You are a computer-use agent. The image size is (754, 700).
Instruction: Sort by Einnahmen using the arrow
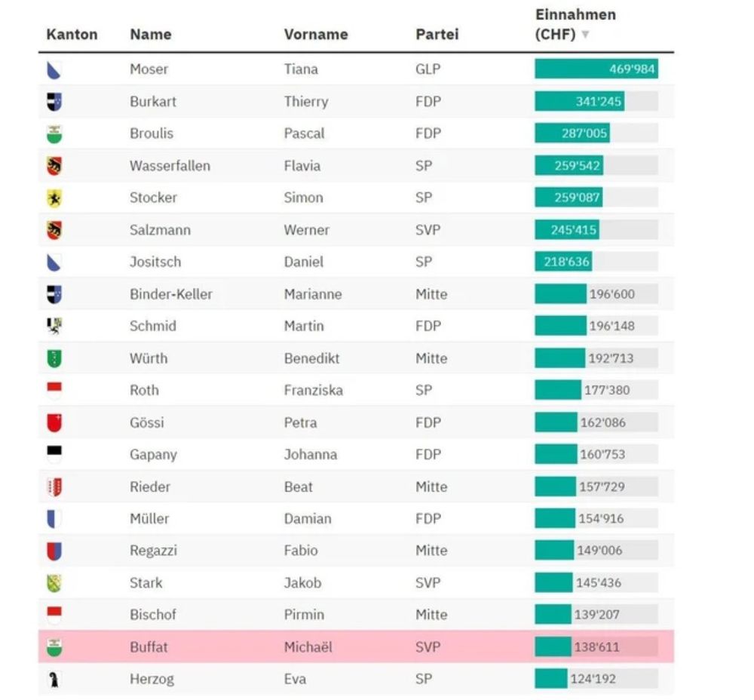pos(585,34)
